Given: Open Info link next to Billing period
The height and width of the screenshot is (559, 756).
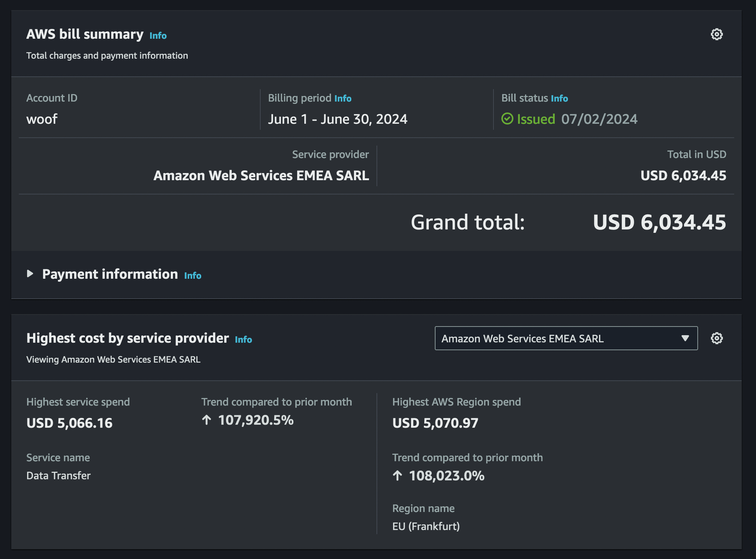Looking at the screenshot, I should (x=343, y=98).
